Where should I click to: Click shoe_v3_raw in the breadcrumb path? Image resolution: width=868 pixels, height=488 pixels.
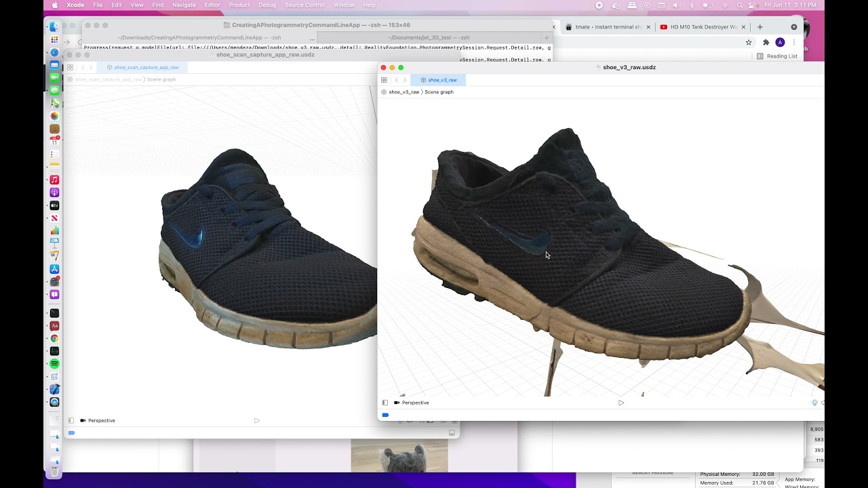pos(404,92)
